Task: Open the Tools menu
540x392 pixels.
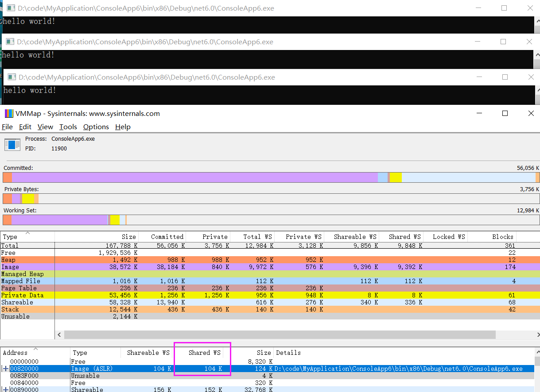Action: [x=68, y=127]
